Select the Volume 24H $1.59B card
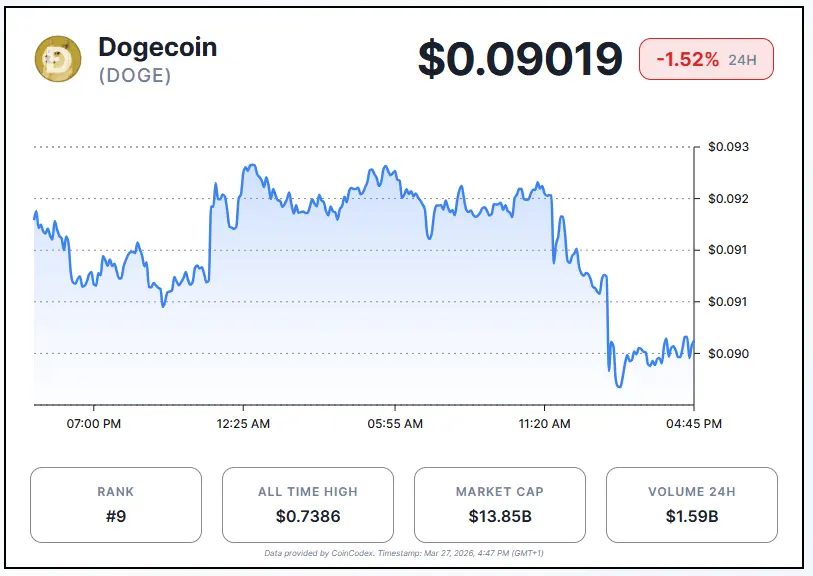The image size is (813, 576). (x=691, y=505)
